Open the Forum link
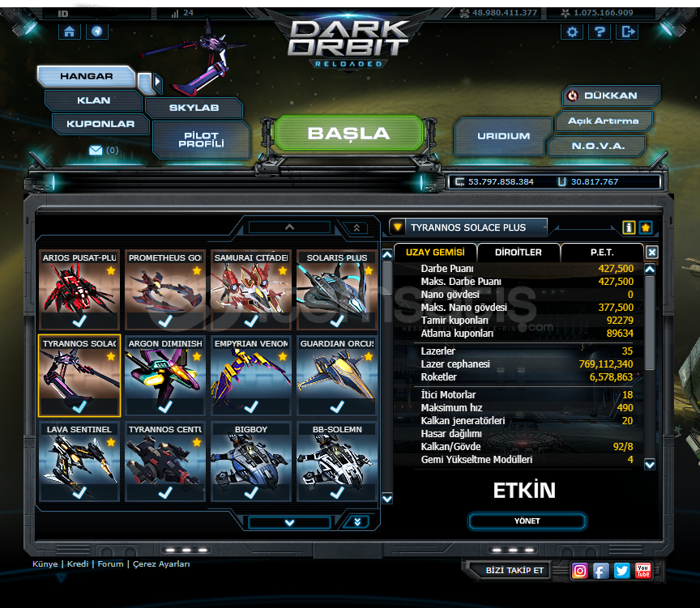 click(110, 564)
